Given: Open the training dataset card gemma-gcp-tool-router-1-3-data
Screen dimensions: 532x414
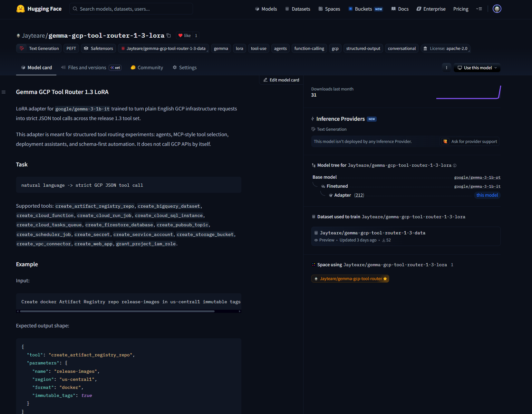Looking at the screenshot, I should tap(406, 236).
